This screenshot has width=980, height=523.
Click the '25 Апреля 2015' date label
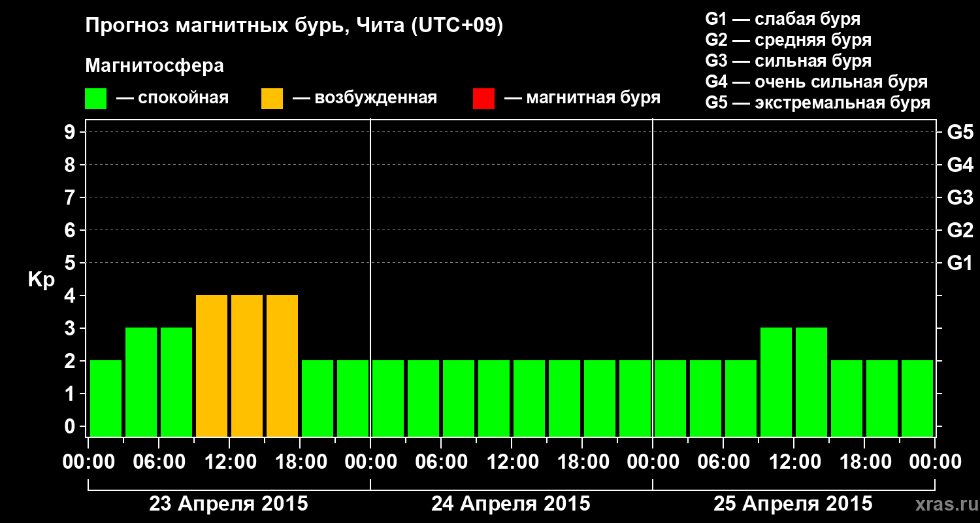coord(793,504)
